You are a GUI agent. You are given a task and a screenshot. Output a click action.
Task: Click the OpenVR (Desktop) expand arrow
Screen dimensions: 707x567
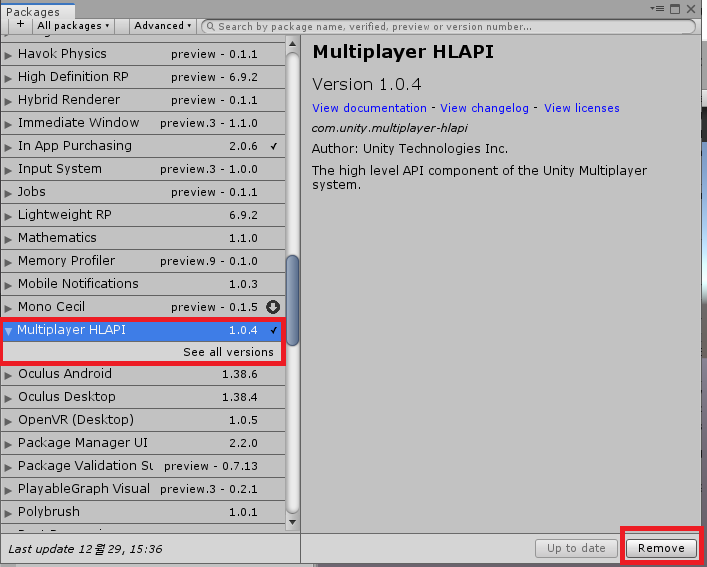(8, 421)
